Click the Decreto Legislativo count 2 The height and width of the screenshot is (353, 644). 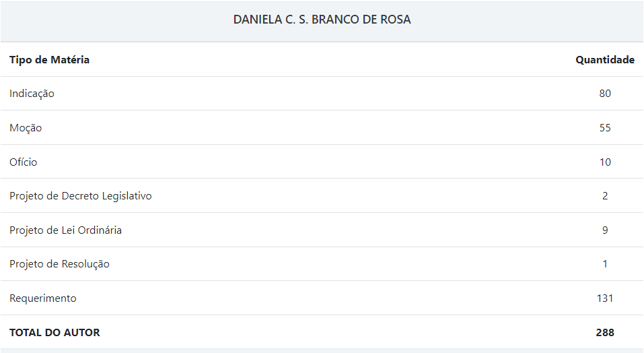click(604, 195)
